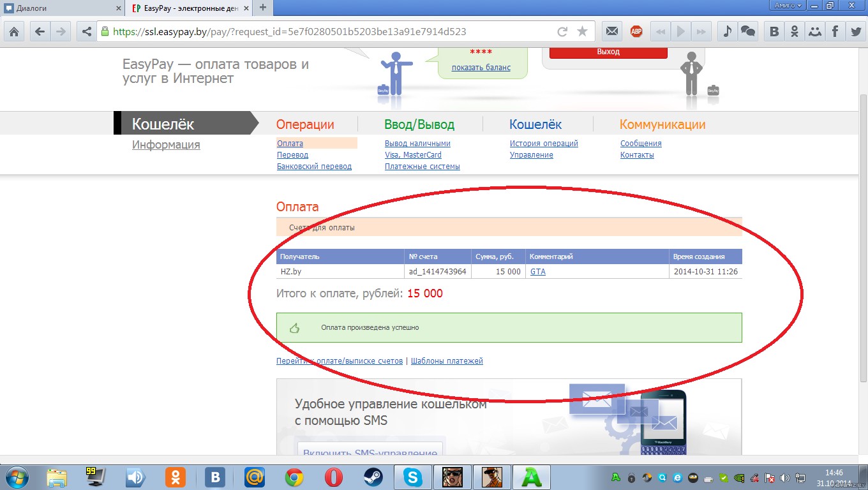This screenshot has width=868, height=490.
Task: Click the ad_1414743964 invoice number cell
Action: pyautogui.click(x=438, y=271)
